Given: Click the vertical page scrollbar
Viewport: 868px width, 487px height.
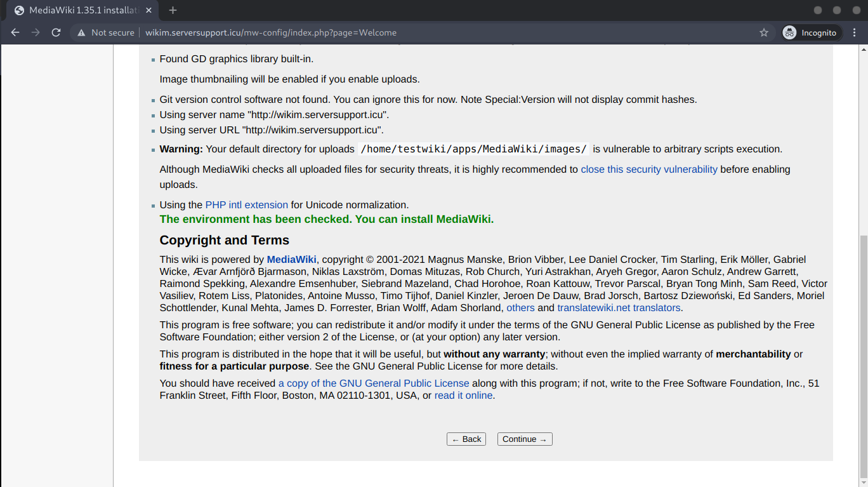Looking at the screenshot, I should [x=863, y=356].
